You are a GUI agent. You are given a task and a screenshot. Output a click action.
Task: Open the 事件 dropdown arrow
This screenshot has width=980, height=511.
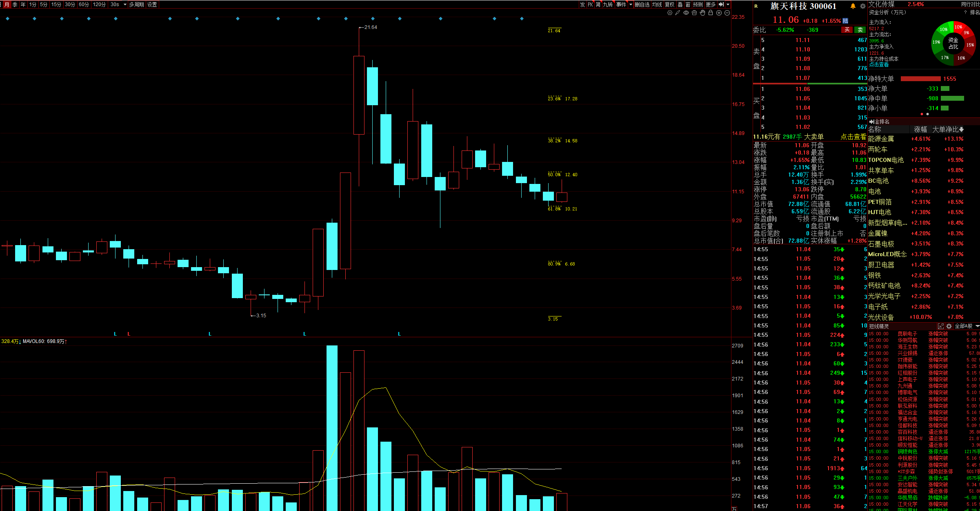click(631, 4)
